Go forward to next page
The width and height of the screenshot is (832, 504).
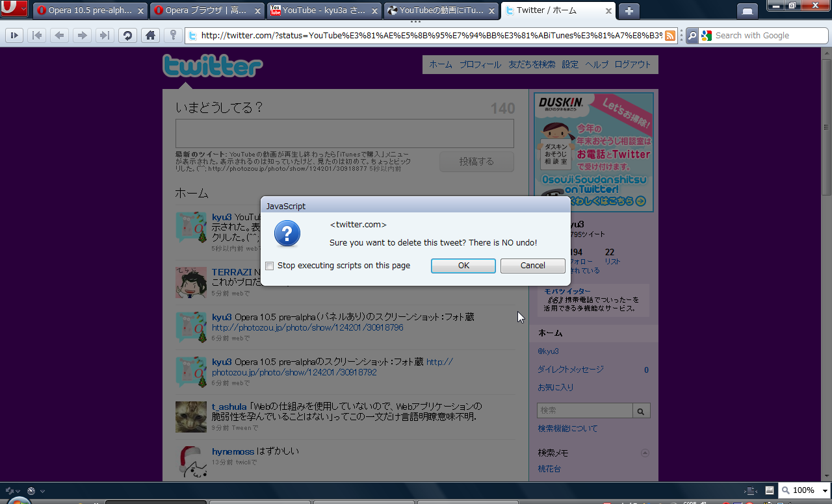point(82,36)
